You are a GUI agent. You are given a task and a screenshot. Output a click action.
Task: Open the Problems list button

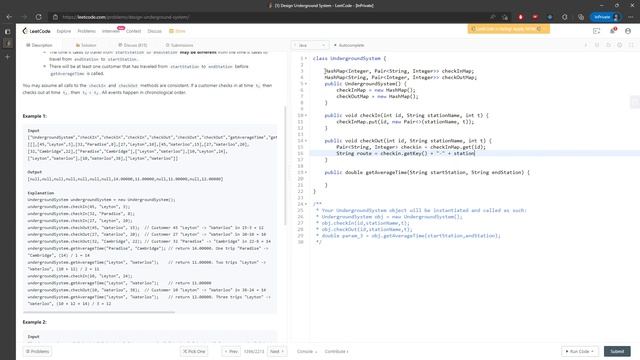(37, 351)
